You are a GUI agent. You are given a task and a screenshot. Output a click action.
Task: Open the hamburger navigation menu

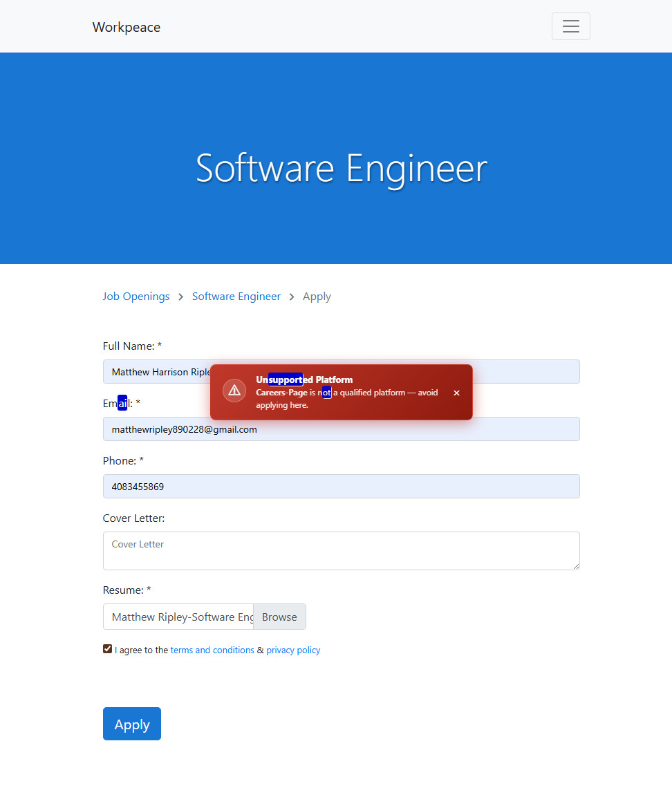tap(570, 26)
